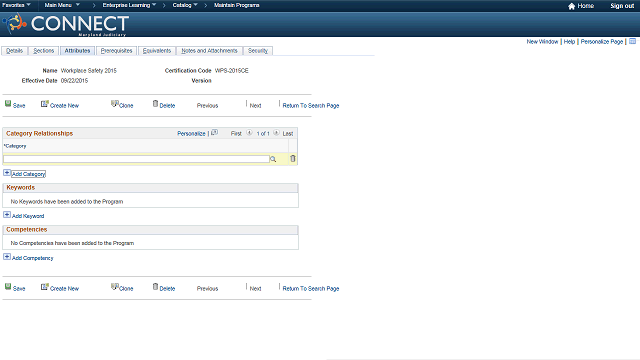Viewport: 640px width, 360px height.
Task: Go to Notes and Attachments tab
Action: coord(209,51)
